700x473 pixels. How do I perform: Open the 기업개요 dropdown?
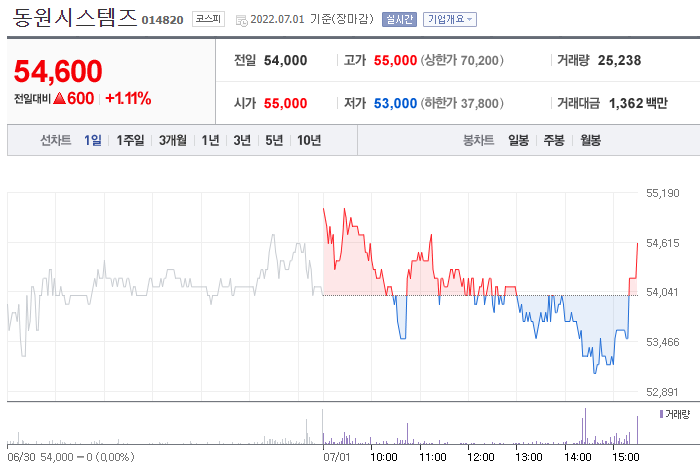(x=450, y=19)
